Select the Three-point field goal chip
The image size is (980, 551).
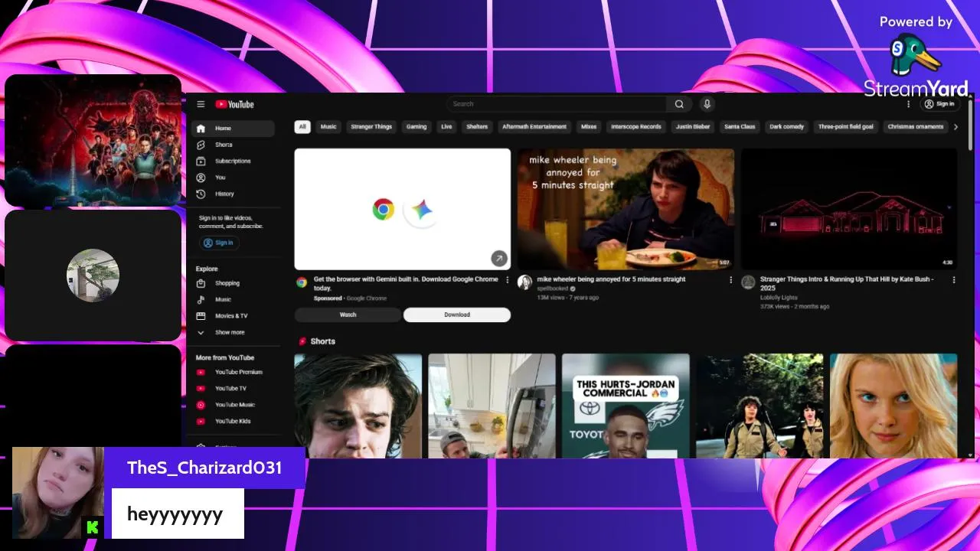click(x=845, y=127)
